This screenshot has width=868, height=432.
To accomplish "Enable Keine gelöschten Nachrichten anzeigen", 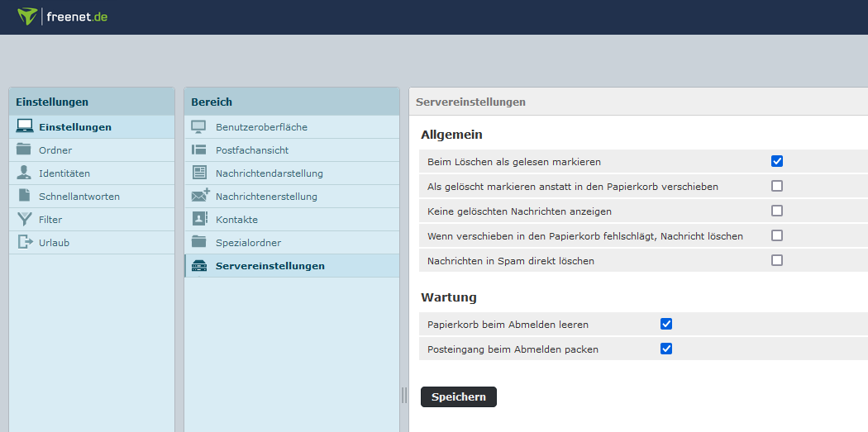I will coord(777,211).
